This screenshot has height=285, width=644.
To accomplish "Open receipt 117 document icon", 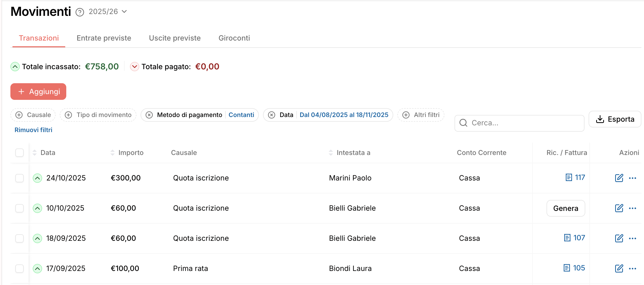I will click(569, 178).
